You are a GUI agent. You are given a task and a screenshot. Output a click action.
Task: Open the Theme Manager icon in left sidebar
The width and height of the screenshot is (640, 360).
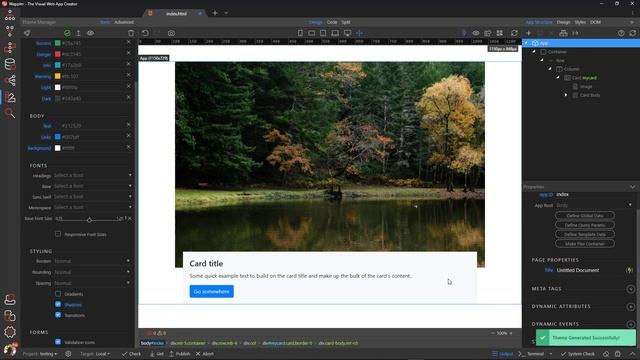[10, 97]
